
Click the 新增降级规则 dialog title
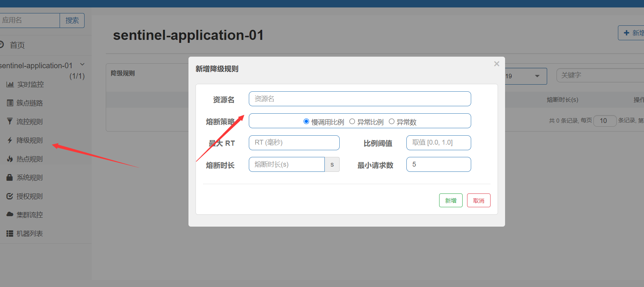coord(217,69)
